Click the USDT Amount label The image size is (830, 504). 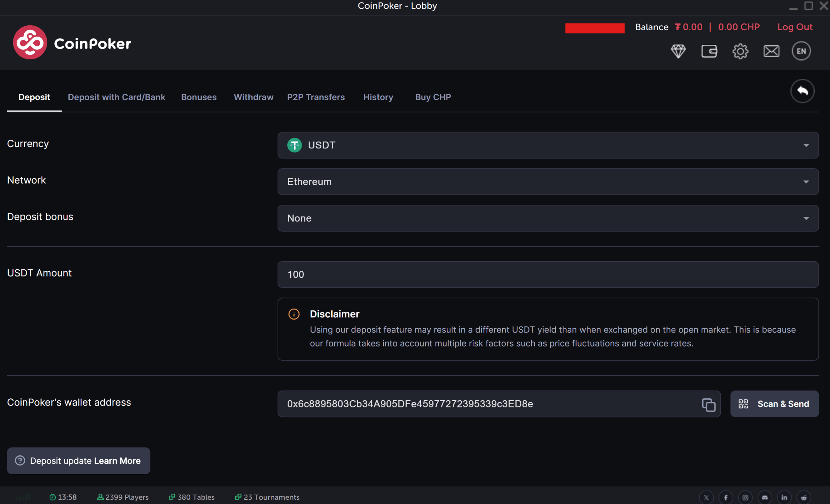point(40,273)
